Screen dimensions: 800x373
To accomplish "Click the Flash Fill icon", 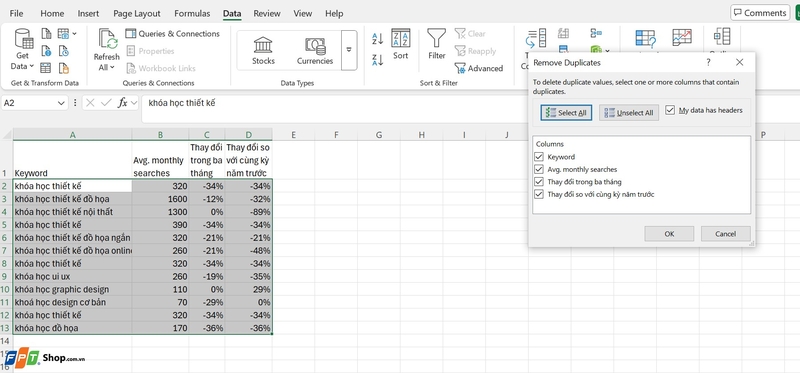I will coord(563,34).
